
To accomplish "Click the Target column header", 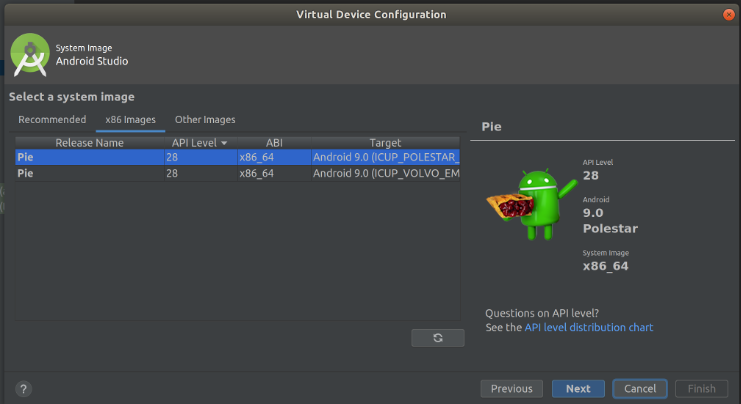I will coord(385,143).
